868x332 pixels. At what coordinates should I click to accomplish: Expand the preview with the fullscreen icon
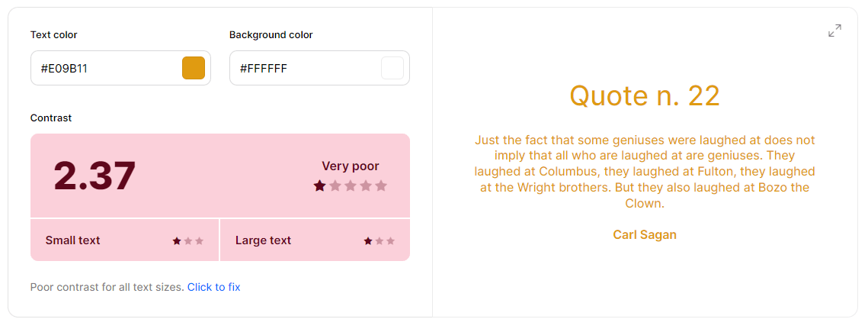click(x=834, y=31)
